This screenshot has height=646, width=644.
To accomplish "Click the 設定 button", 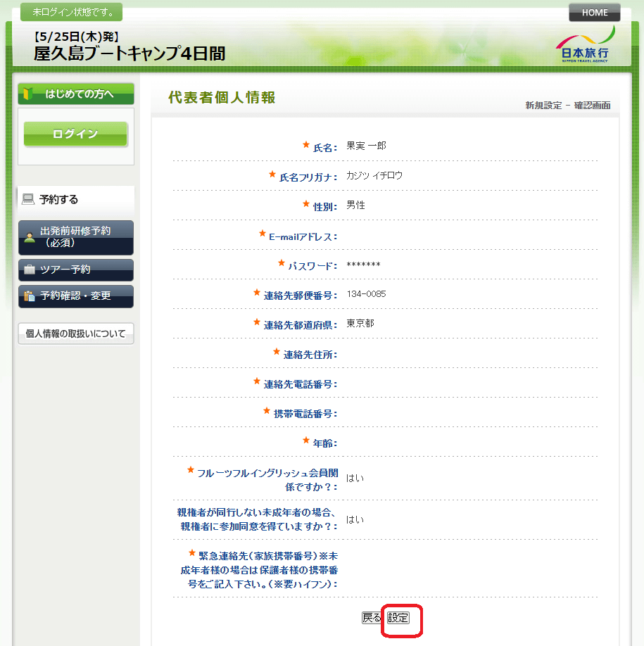I will click(x=398, y=618).
